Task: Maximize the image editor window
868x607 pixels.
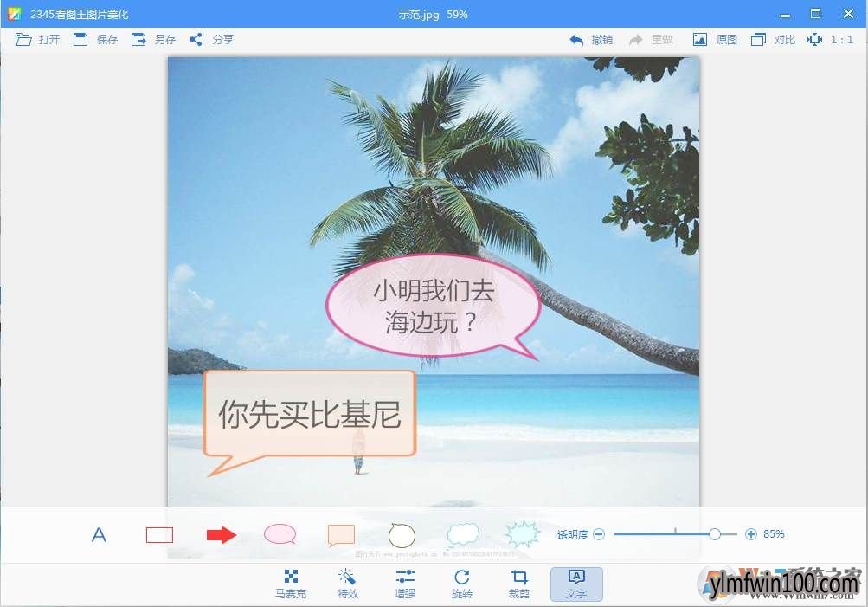Action: [815, 14]
